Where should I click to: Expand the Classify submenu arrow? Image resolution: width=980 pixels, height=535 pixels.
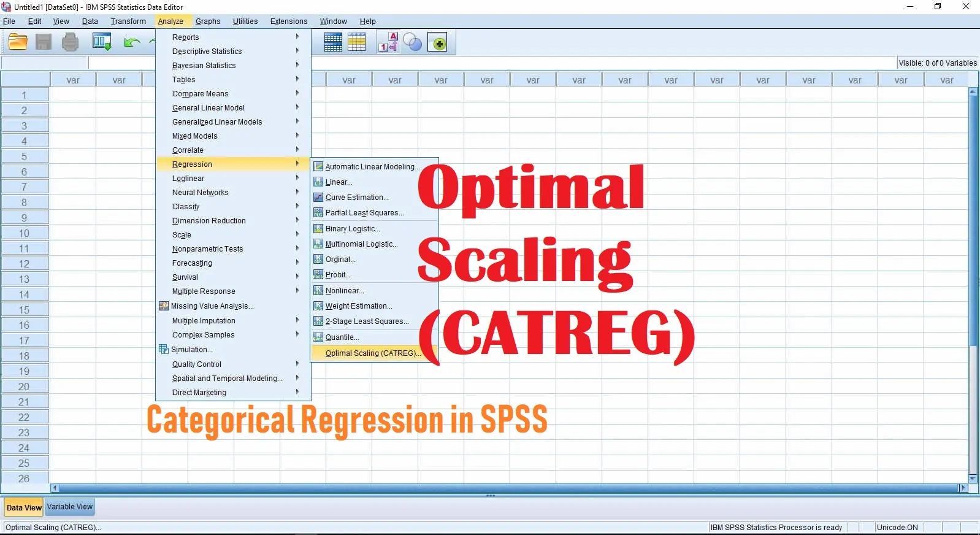[297, 206]
